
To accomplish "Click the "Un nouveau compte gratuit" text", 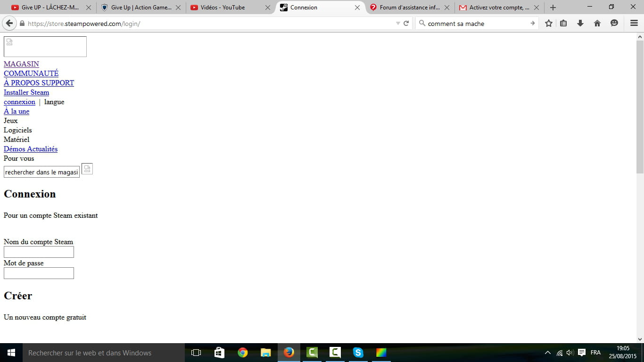I will point(45,318).
